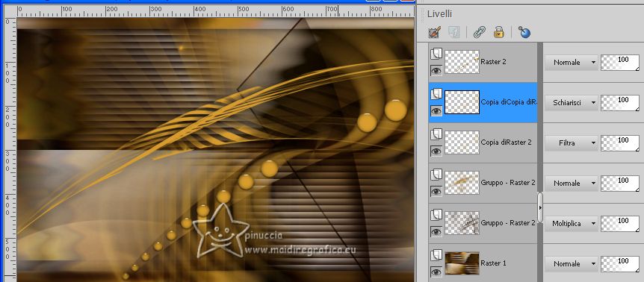Toggle visibility of Copia diRaster 2 layer

[x=436, y=151]
